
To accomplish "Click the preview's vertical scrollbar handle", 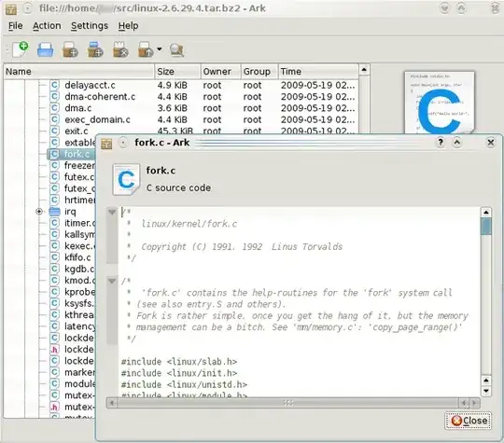I will point(486,226).
